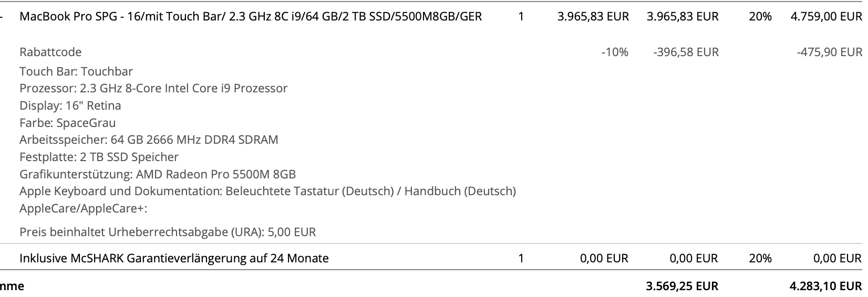This screenshot has width=868, height=297.
Task: Click Grafikunterstützung AMD Radeon Pro line
Action: 158,174
